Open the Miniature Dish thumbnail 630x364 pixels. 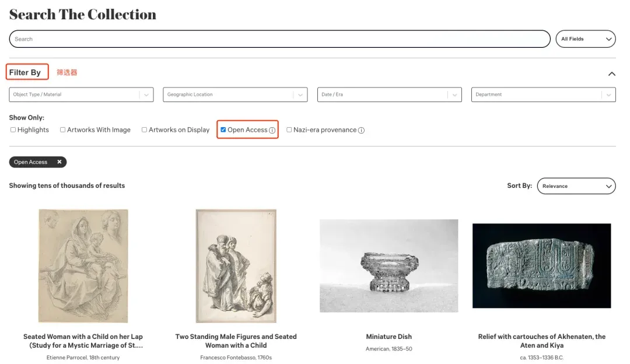click(388, 265)
